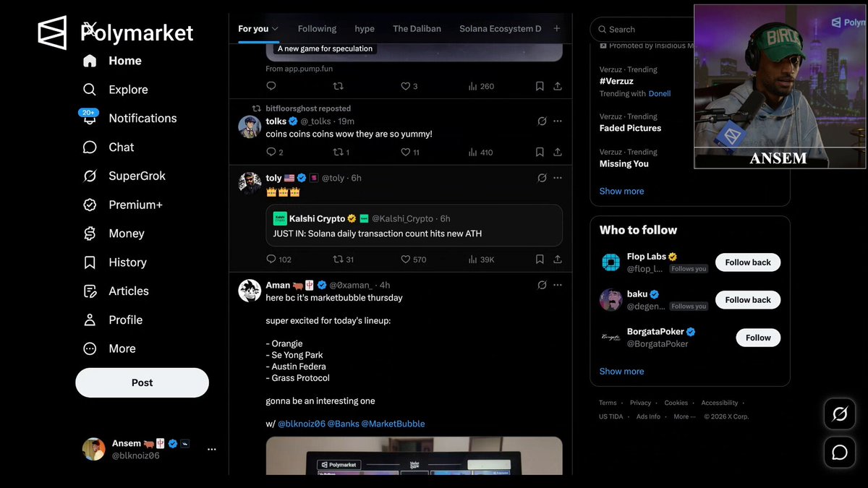Open Chat from the left sidebar

point(109,147)
